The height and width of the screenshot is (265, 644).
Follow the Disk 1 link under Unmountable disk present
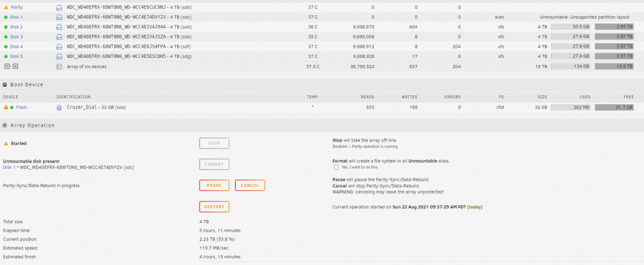tap(9, 167)
